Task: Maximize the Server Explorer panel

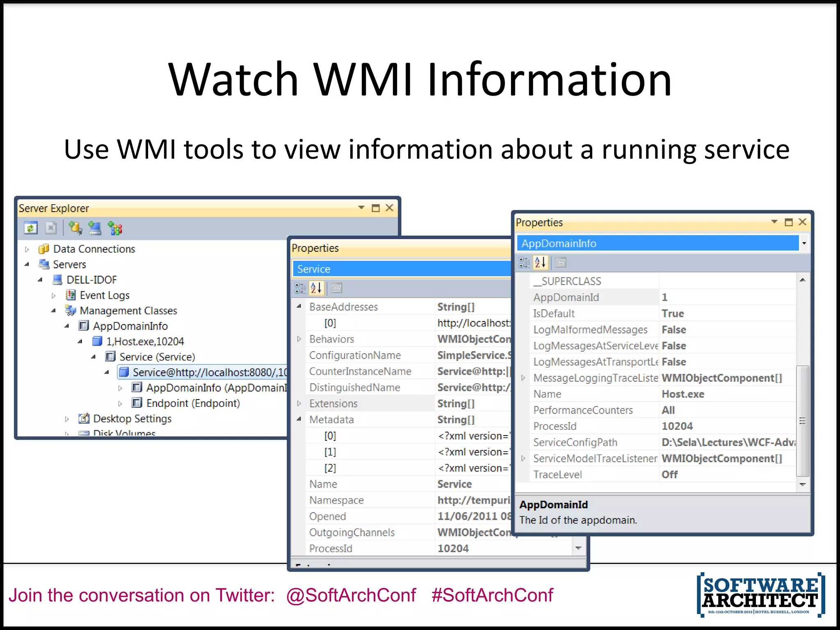Action: point(376,208)
